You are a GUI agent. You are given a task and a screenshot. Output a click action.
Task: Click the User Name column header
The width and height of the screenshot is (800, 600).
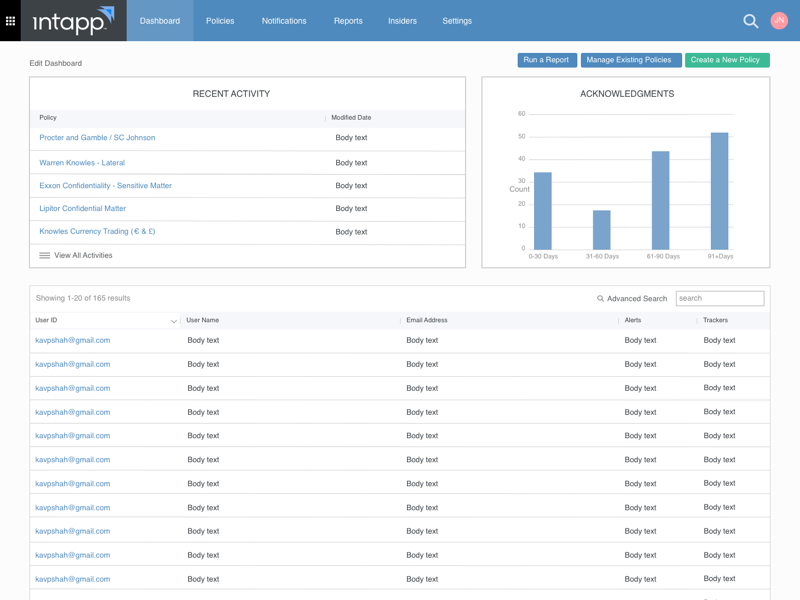click(203, 320)
